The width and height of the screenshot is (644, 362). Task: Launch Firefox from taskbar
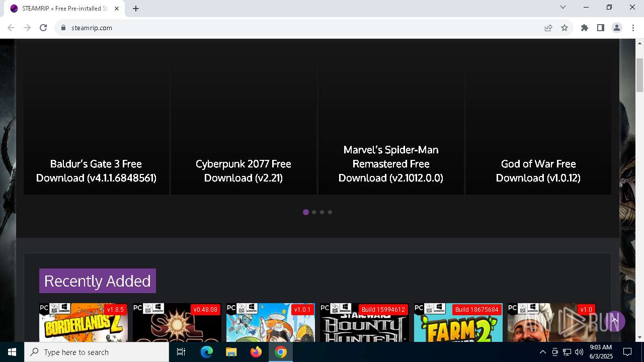coord(256,352)
